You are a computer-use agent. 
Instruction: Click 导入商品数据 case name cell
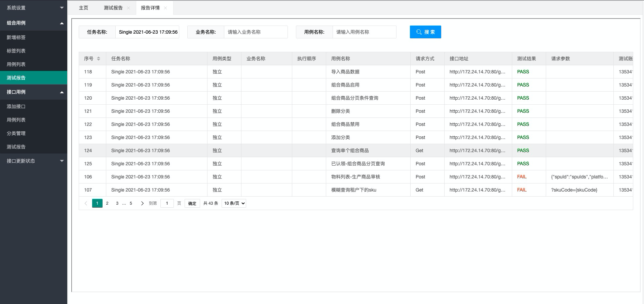point(368,72)
